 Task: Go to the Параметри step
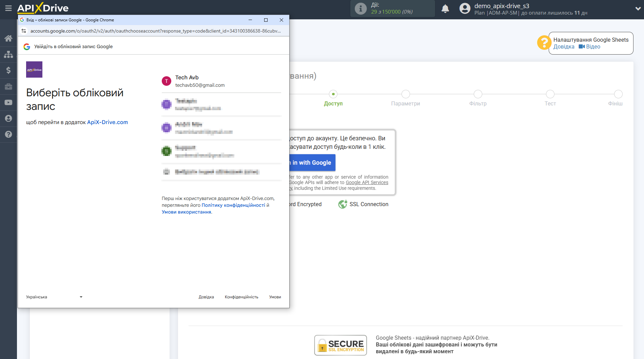click(406, 94)
